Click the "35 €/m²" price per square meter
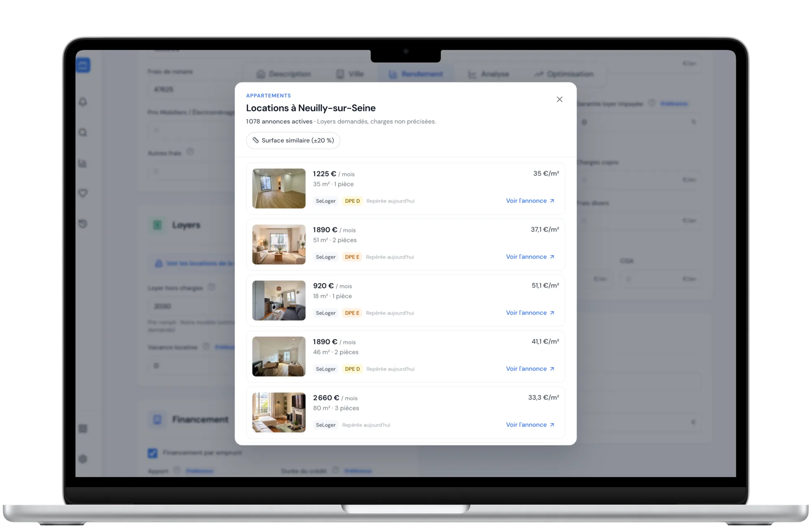 pyautogui.click(x=546, y=174)
